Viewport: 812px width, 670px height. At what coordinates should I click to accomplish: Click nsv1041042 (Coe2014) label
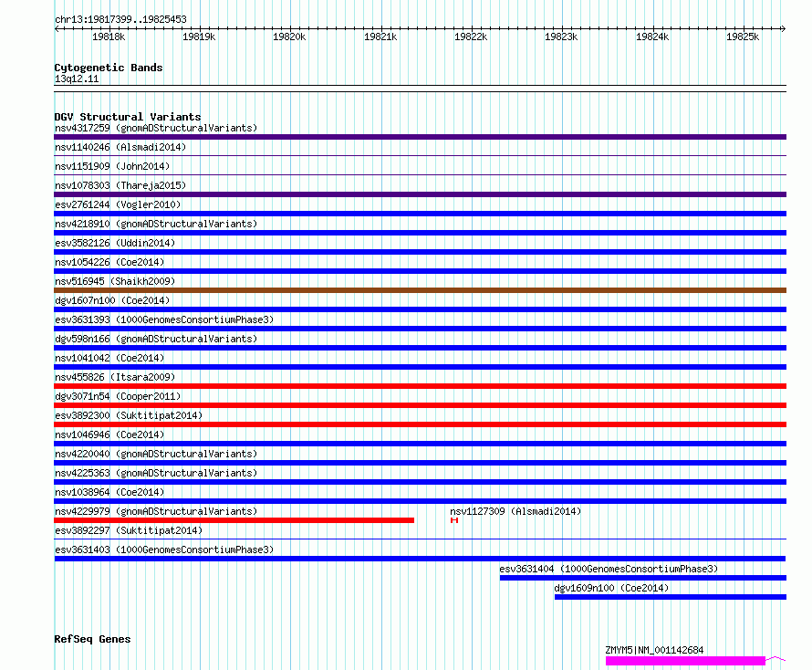(109, 358)
